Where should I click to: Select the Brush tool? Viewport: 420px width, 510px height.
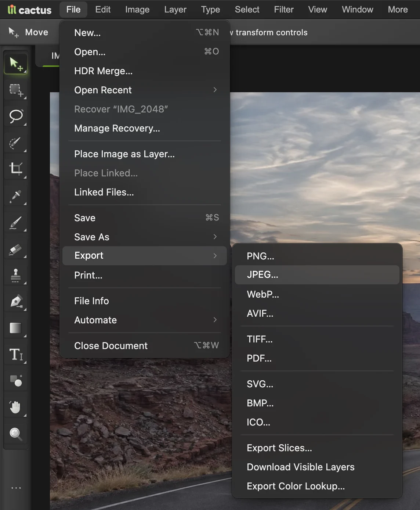point(16,222)
